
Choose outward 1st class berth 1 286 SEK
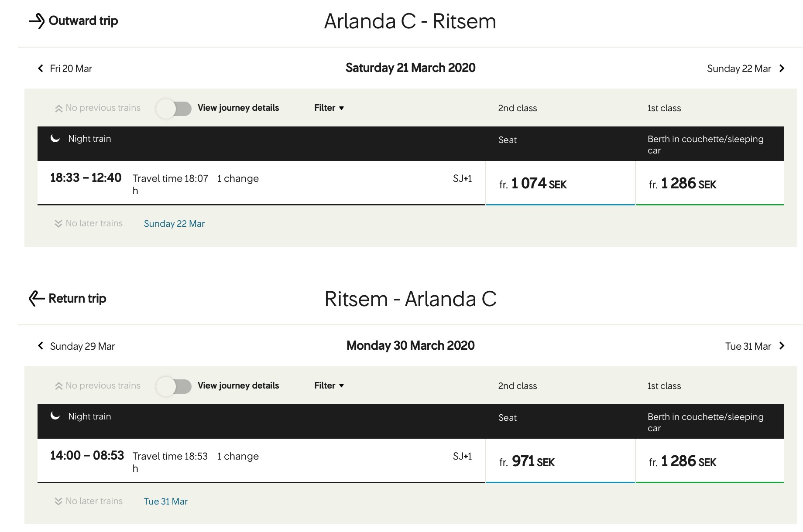pyautogui.click(x=710, y=183)
